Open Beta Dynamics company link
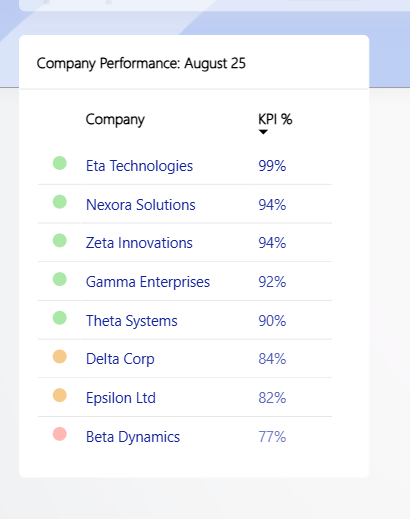This screenshot has width=410, height=519. click(x=133, y=437)
